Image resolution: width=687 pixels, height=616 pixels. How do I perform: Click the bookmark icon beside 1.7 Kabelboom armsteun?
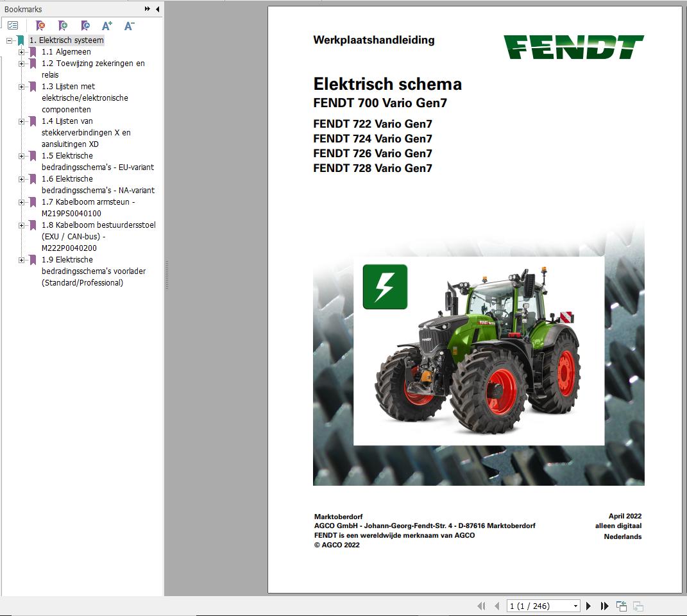click(33, 202)
